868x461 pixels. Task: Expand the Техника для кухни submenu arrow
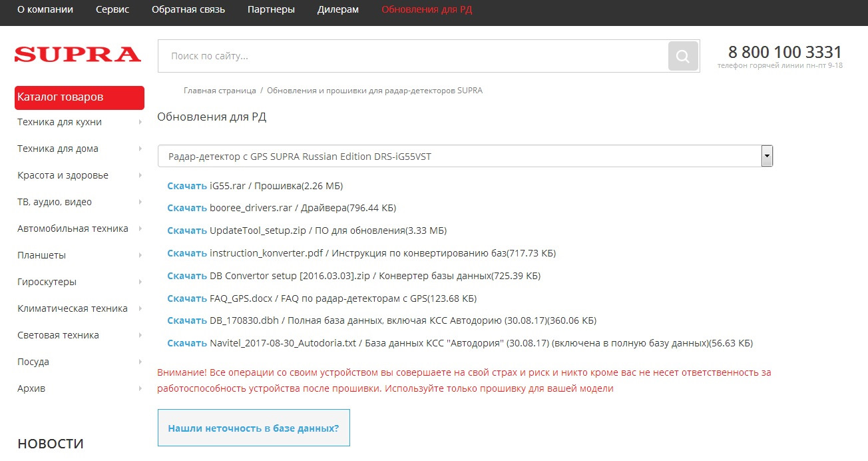click(x=140, y=122)
